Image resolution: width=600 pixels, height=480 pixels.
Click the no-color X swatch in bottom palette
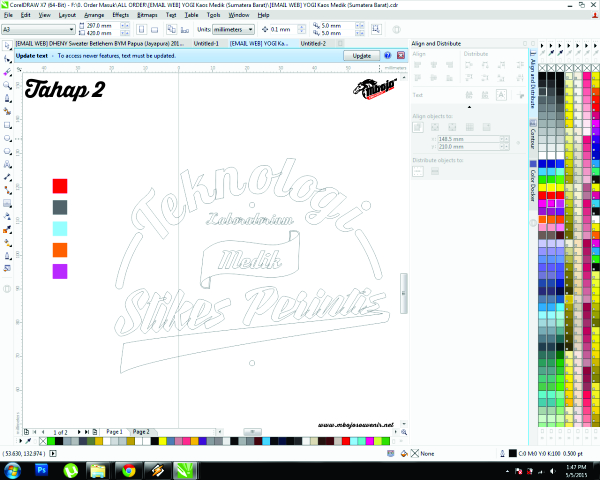43,441
